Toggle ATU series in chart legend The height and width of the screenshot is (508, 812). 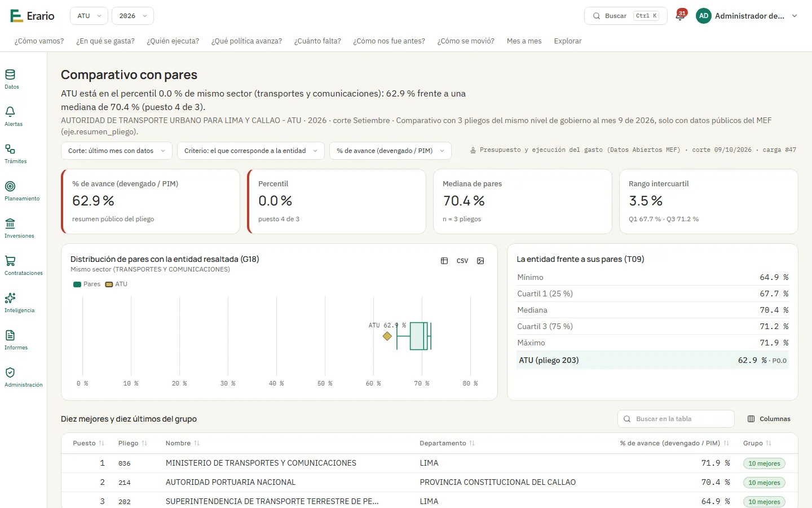(116, 284)
